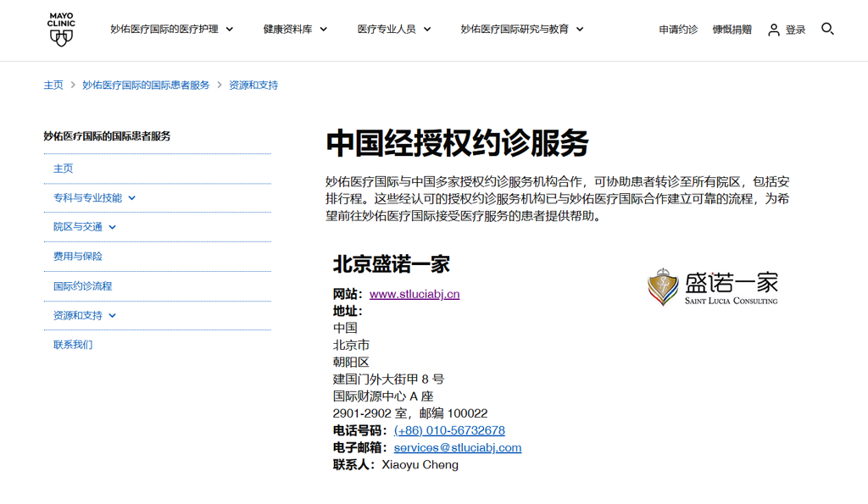Click the login person icon
Image resolution: width=868 pixels, height=504 pixels.
click(773, 30)
